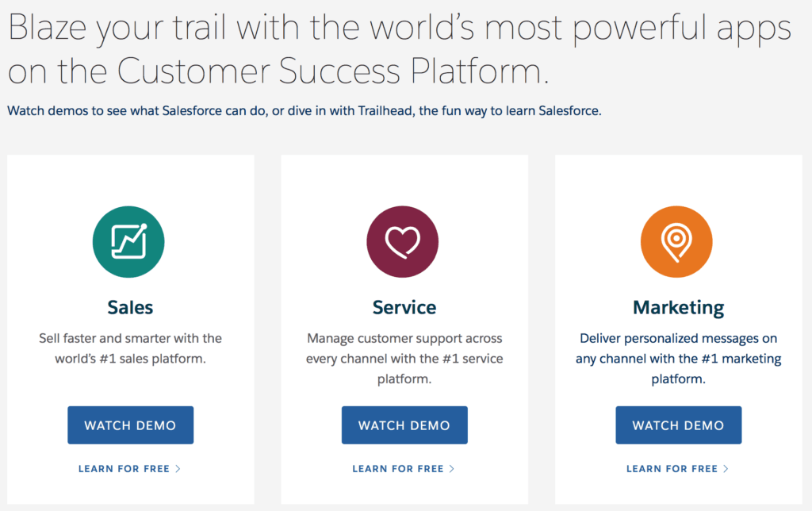This screenshot has height=511, width=812.
Task: Click the chevron arrow in Marketing card
Action: [726, 468]
